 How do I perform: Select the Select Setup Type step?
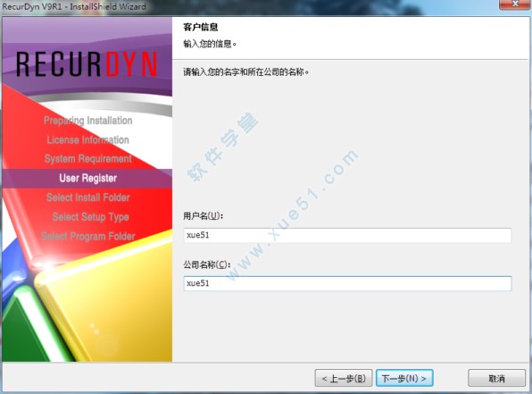point(90,217)
